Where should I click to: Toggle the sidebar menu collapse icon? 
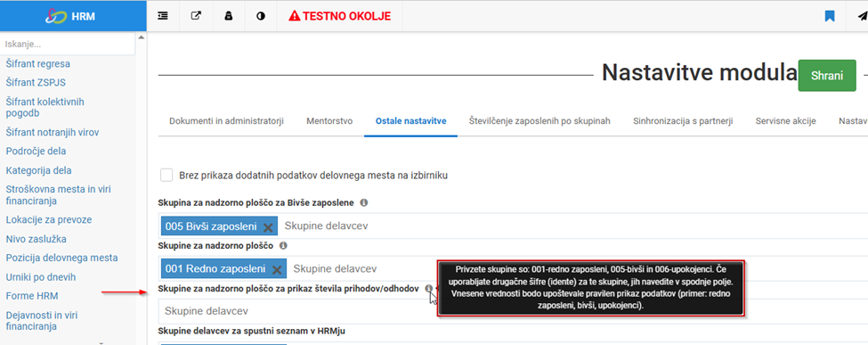[x=163, y=16]
